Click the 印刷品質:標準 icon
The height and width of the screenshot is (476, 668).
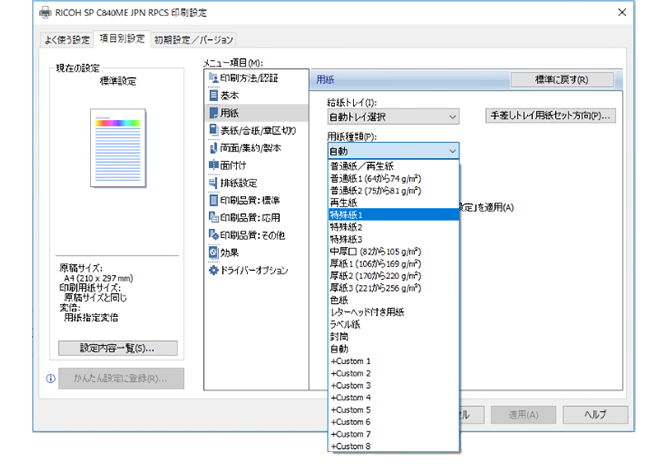point(213,200)
